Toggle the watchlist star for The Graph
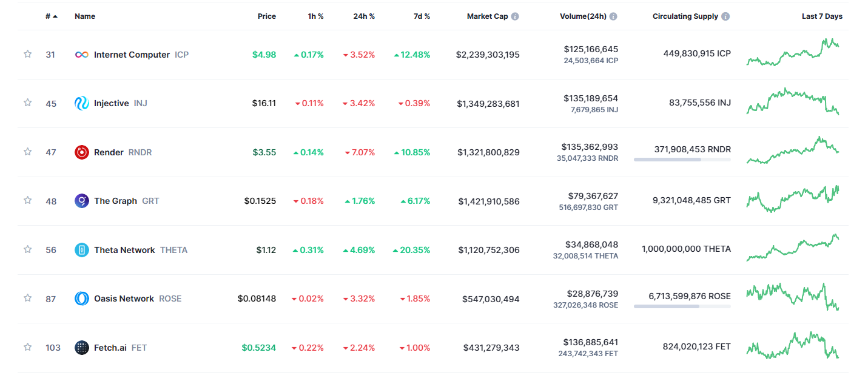 point(27,200)
